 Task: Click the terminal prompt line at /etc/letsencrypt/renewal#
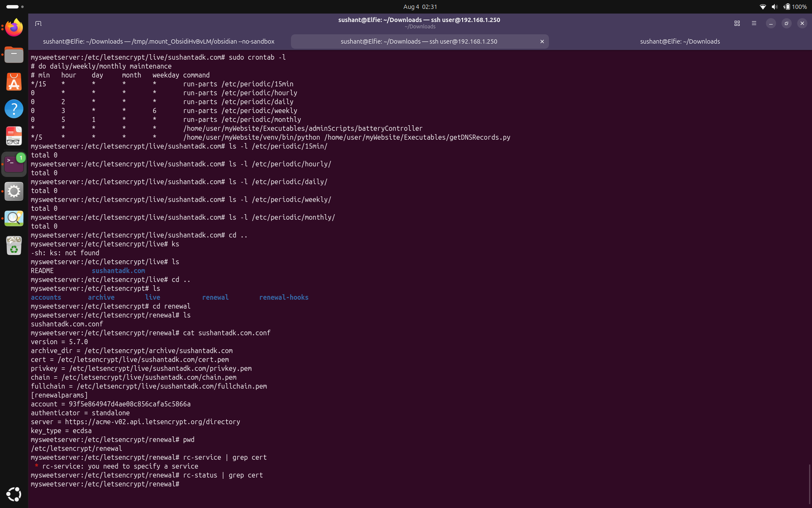[x=106, y=484]
